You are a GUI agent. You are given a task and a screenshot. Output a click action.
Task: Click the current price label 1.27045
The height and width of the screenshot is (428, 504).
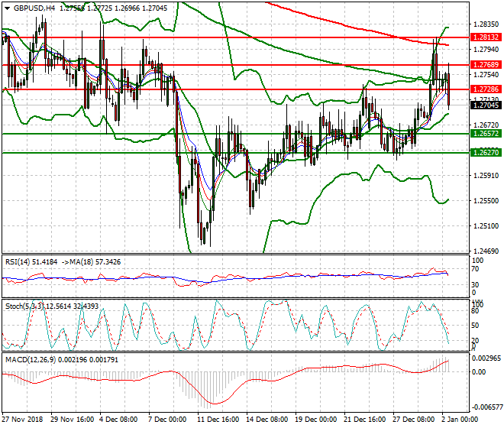(486, 105)
